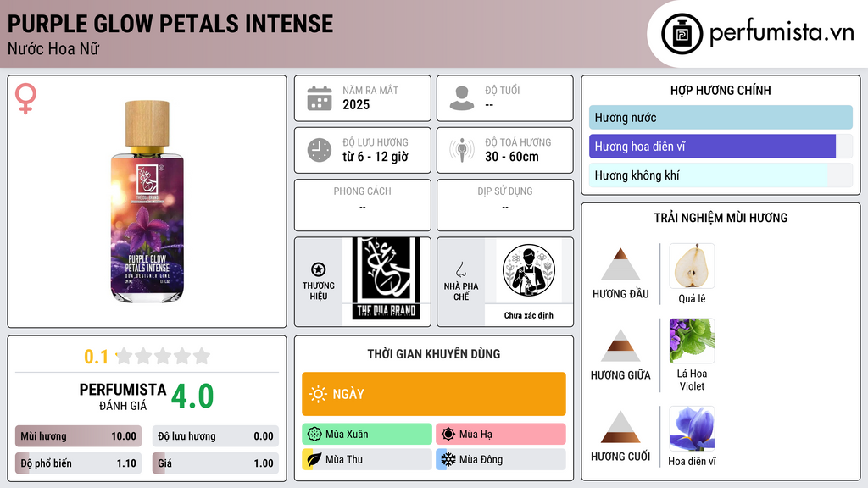Click the release year 2025
Image resolution: width=868 pixels, height=488 pixels.
(356, 104)
